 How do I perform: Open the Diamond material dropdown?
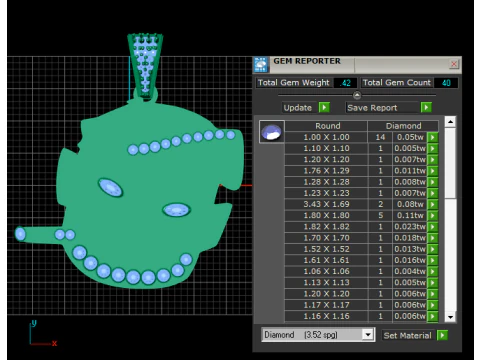pos(368,334)
